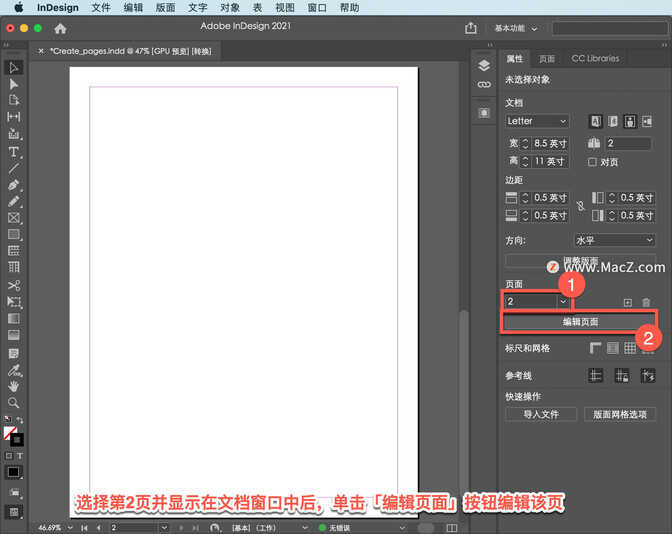The height and width of the screenshot is (534, 672).
Task: Select the Scissors tool
Action: click(x=14, y=285)
